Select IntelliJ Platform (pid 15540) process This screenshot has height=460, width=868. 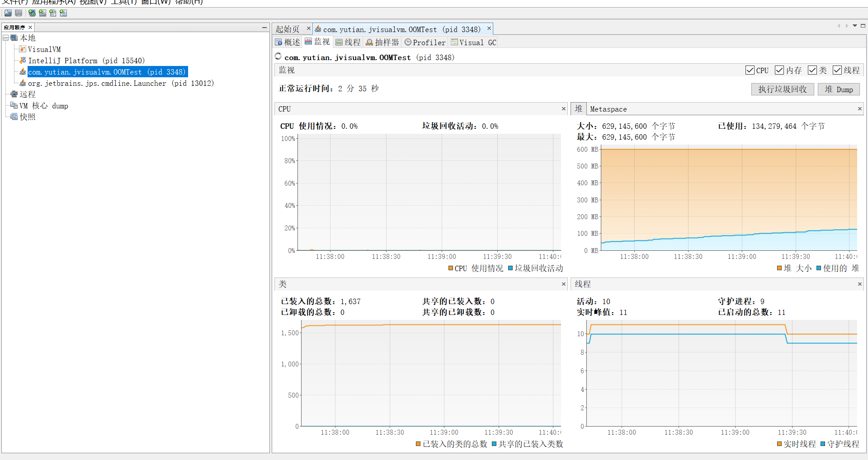(x=86, y=61)
